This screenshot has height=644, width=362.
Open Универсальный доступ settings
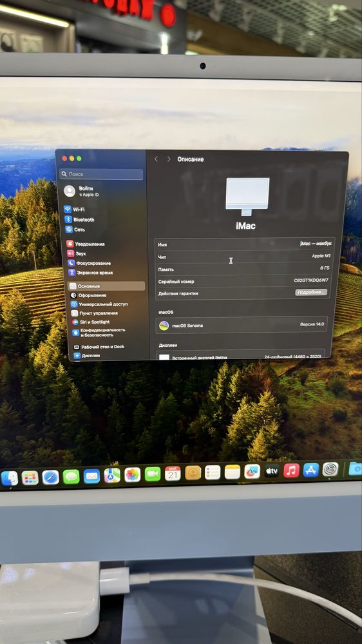(99, 304)
